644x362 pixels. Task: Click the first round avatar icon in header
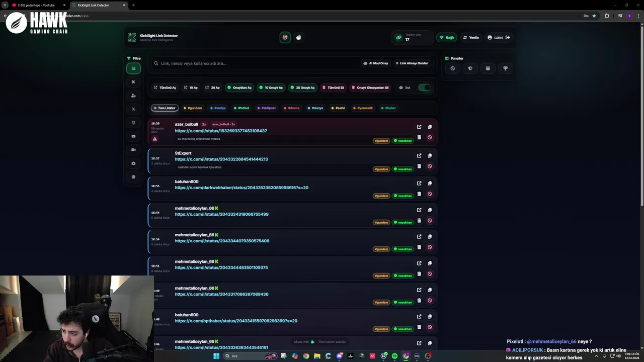tap(285, 37)
